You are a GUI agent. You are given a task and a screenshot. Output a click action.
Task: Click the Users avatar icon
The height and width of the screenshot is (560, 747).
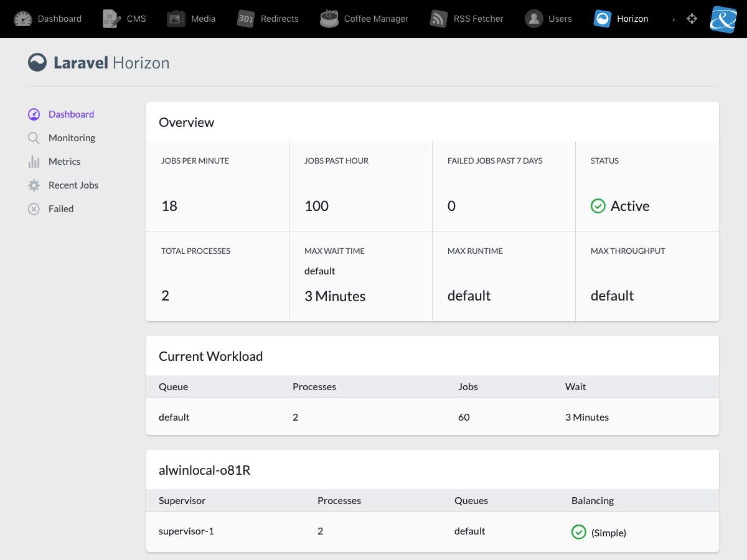tap(534, 19)
